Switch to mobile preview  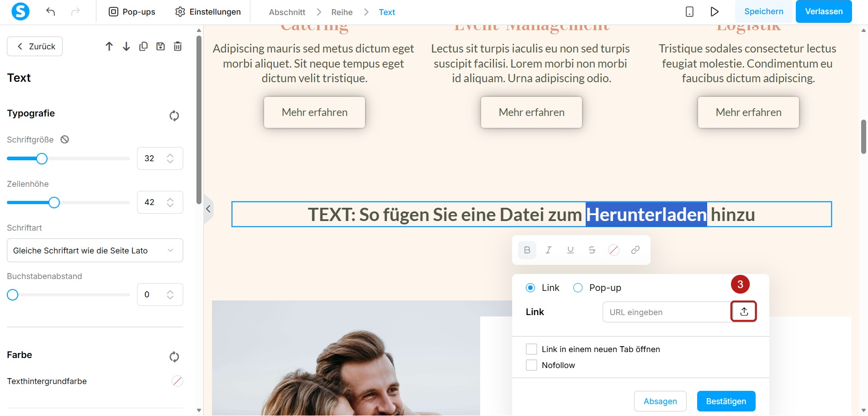point(690,12)
